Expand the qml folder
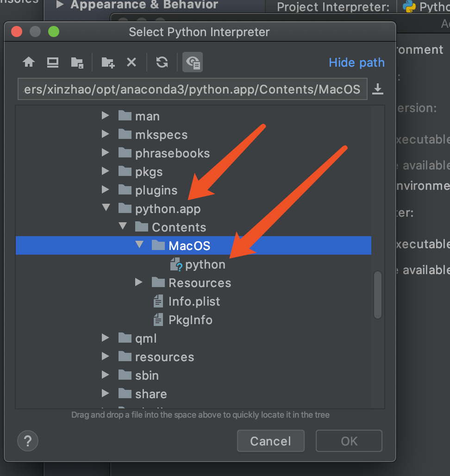450x476 pixels. (x=105, y=338)
